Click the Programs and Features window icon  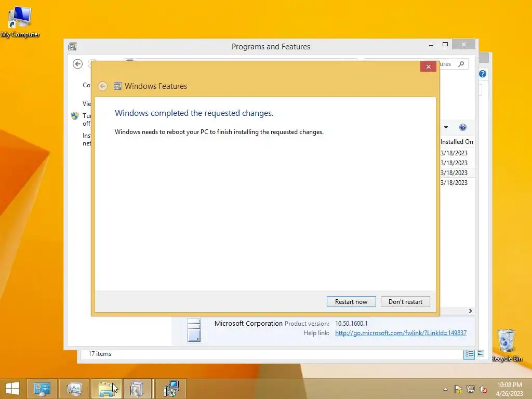click(72, 46)
